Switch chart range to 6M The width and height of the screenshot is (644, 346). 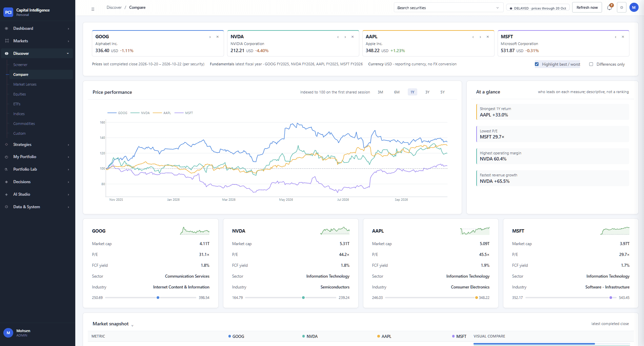[x=397, y=92]
